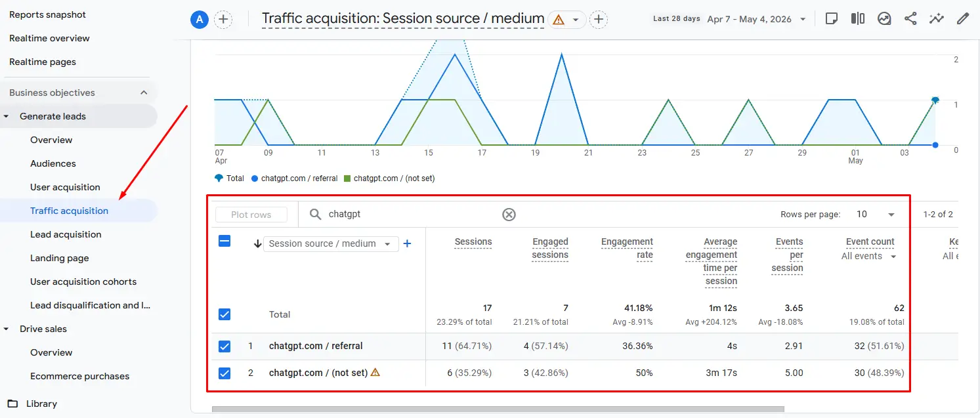The width and height of the screenshot is (980, 418).
Task: Click the Total legend marker under chart
Action: [219, 178]
